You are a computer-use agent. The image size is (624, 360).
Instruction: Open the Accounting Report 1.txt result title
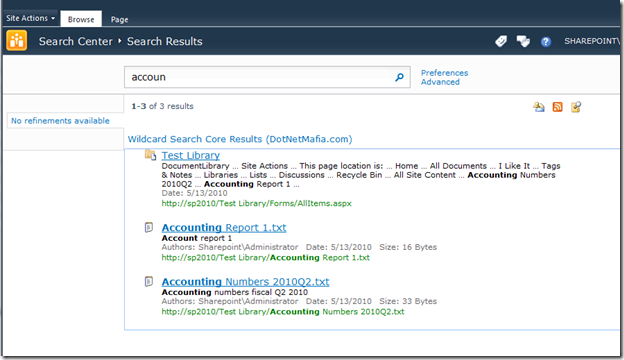tap(224, 228)
